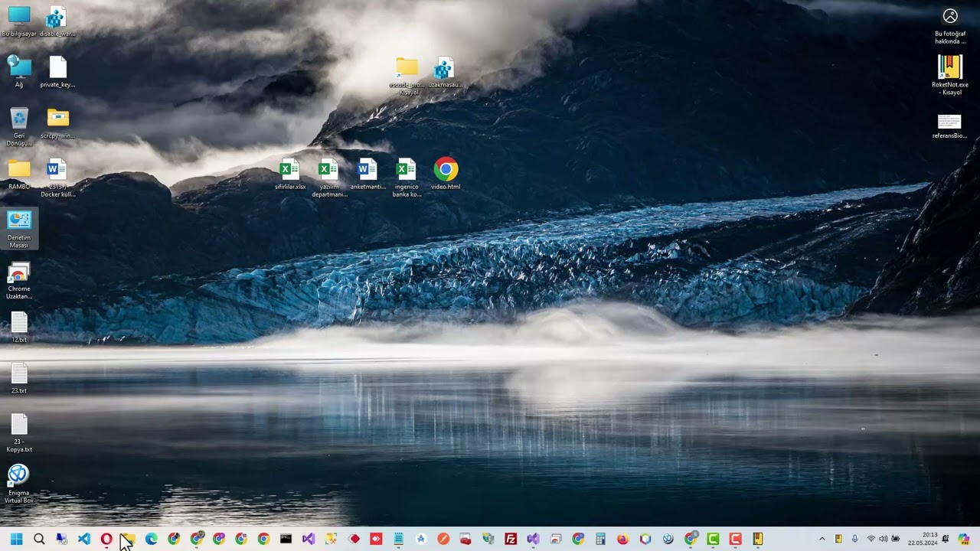Select the 23.txt file
The image size is (980, 551).
coord(19,378)
